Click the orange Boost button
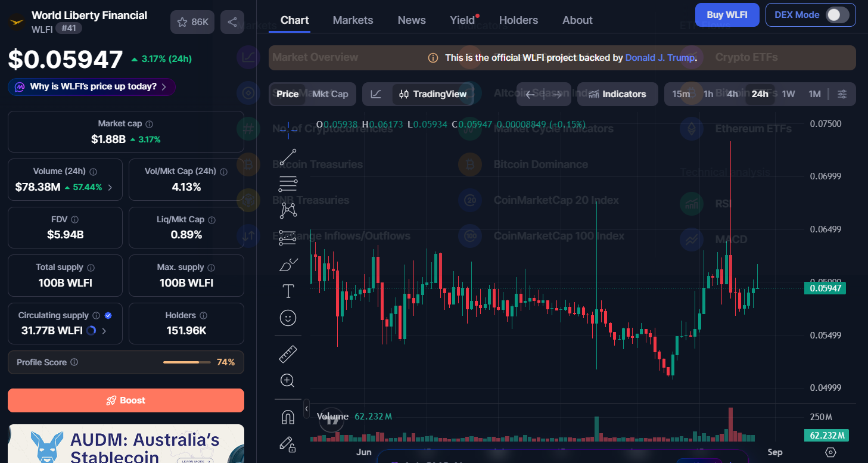868x463 pixels. coord(126,400)
